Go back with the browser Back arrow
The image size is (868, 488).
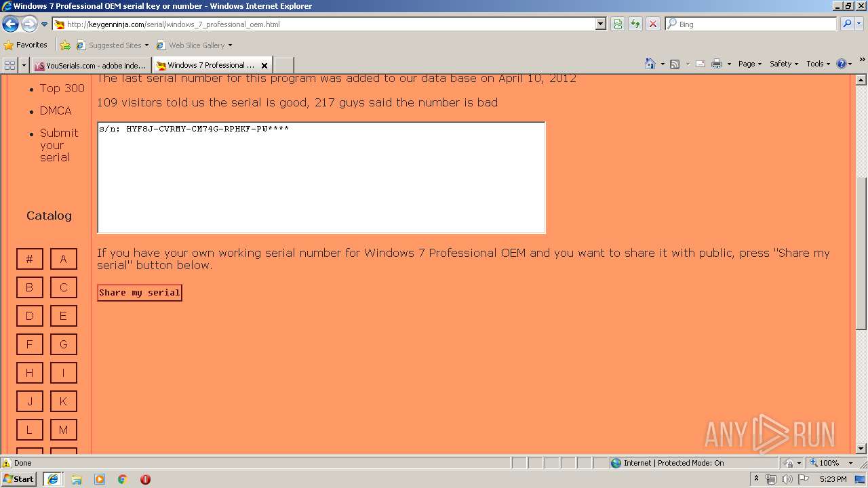(x=10, y=24)
